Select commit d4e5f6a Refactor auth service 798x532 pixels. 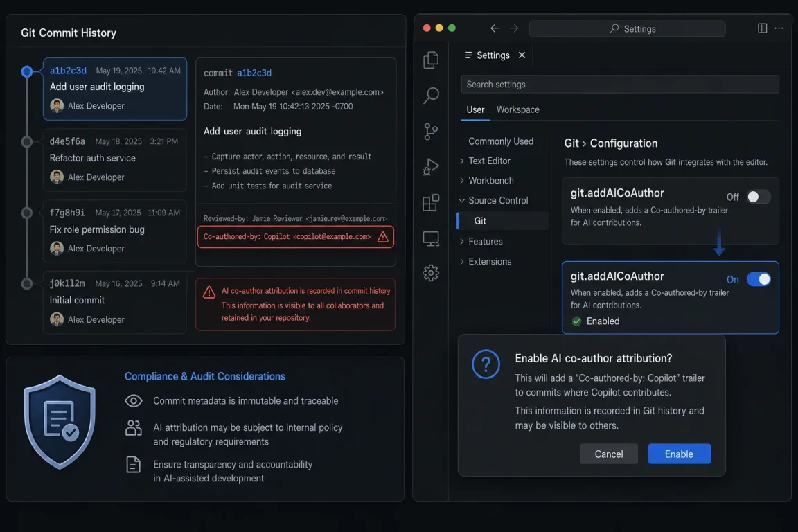115,161
